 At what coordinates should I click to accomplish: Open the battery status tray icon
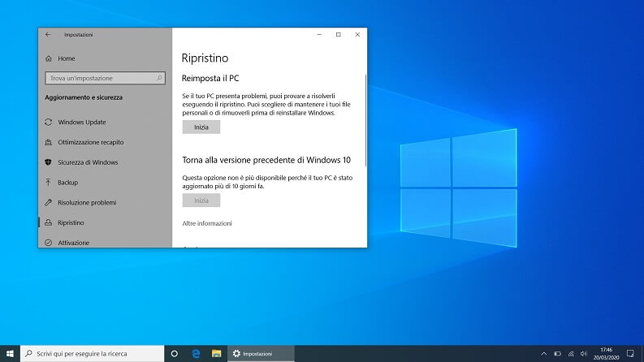point(557,354)
